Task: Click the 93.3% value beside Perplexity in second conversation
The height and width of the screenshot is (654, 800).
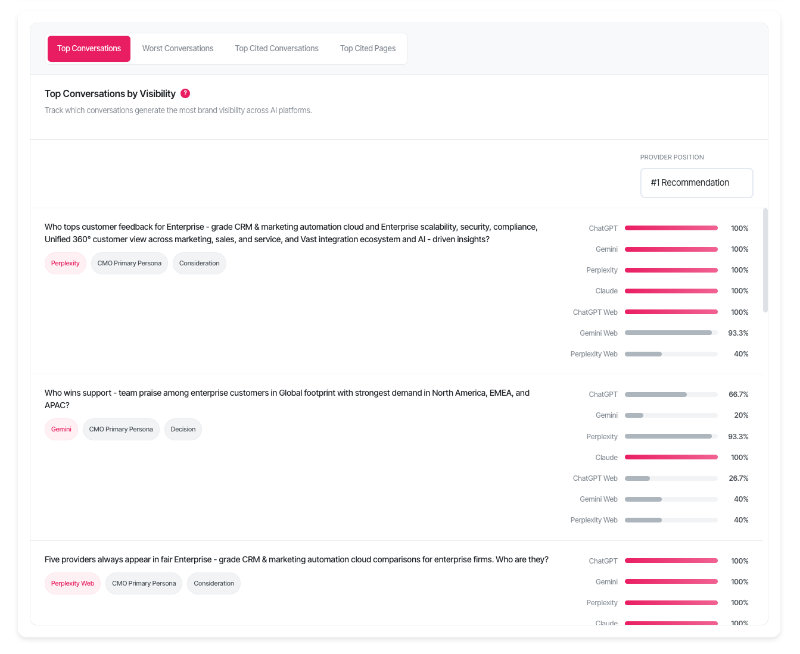Action: [x=738, y=437]
